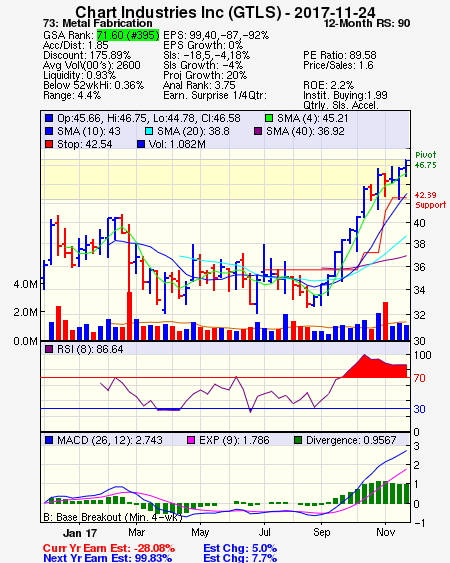The height and width of the screenshot is (563, 450).
Task: Click the red Stop legend square
Action: click(x=49, y=144)
